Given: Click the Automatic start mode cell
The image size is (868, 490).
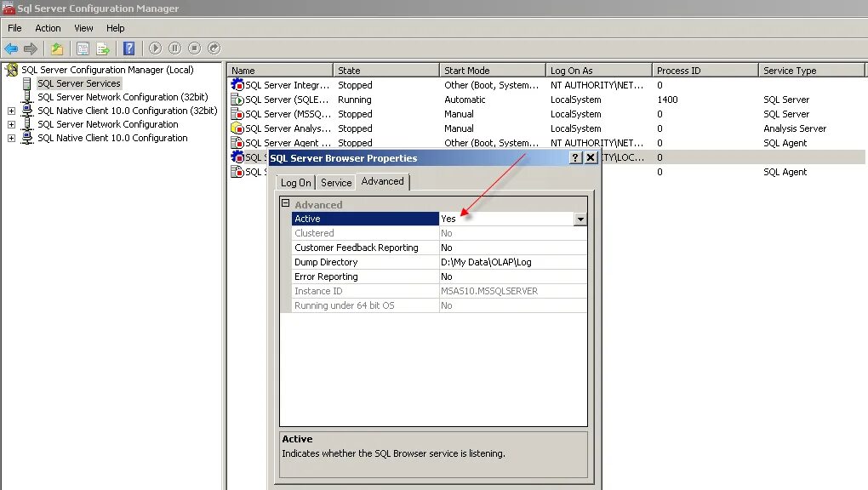Looking at the screenshot, I should click(465, 100).
